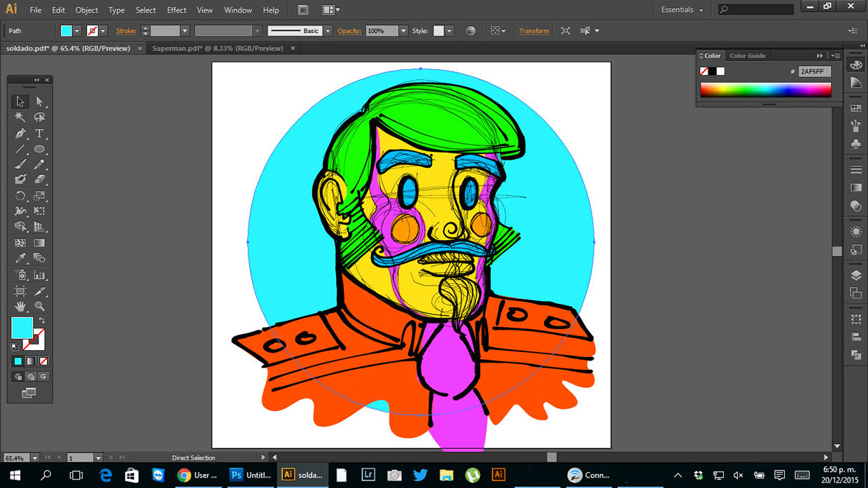Click the Transform link in control bar
Viewport: 868px width, 488px height.
[x=533, y=31]
